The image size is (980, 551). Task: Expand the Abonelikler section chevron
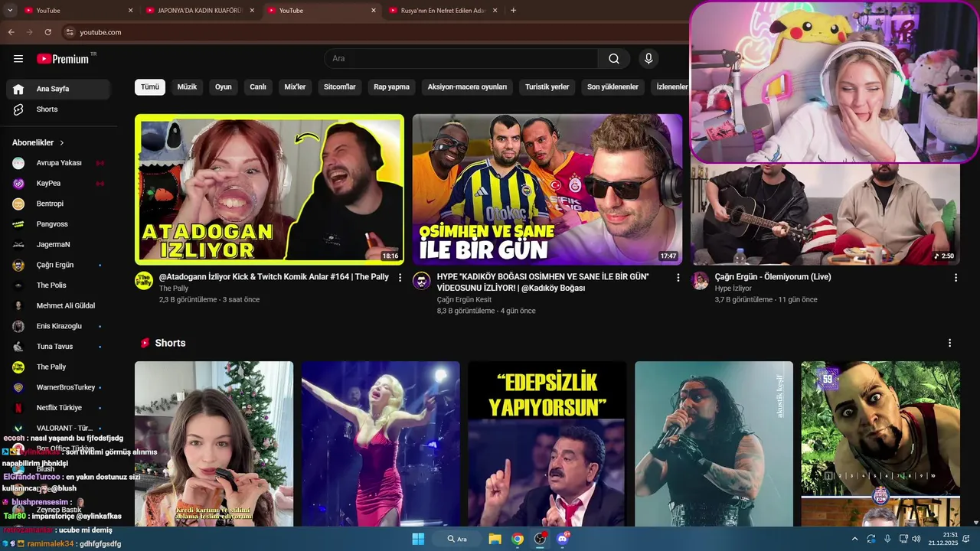click(x=62, y=143)
